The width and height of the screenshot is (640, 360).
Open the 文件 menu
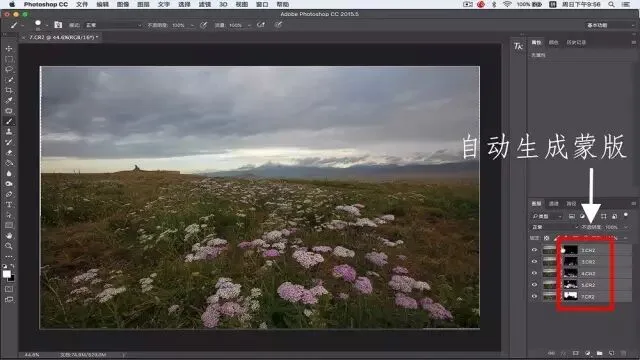tap(82, 4)
